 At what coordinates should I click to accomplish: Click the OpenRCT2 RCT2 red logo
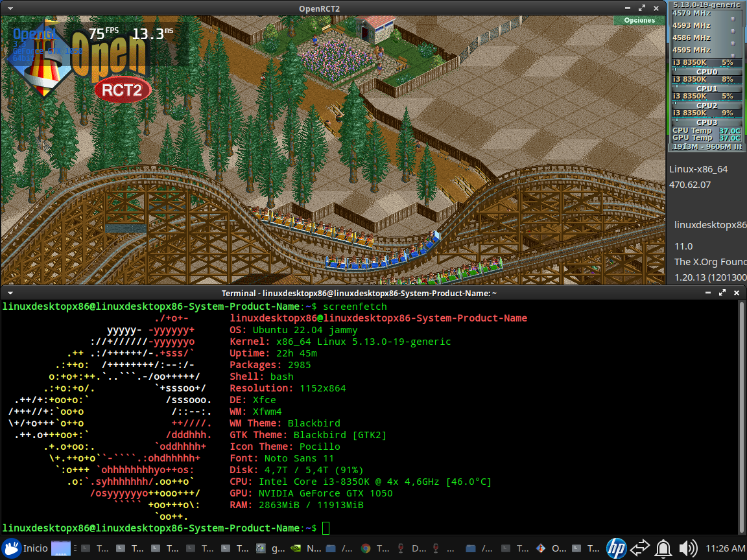(123, 90)
